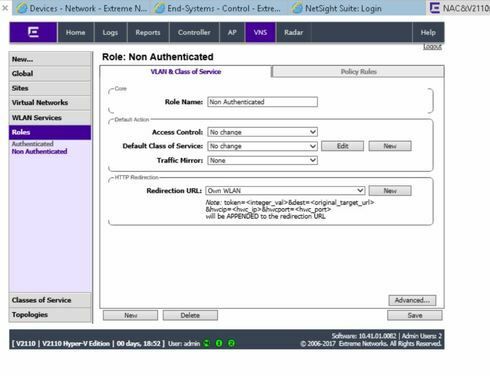Click the Save button
The width and height of the screenshot is (490, 376).
tap(415, 315)
